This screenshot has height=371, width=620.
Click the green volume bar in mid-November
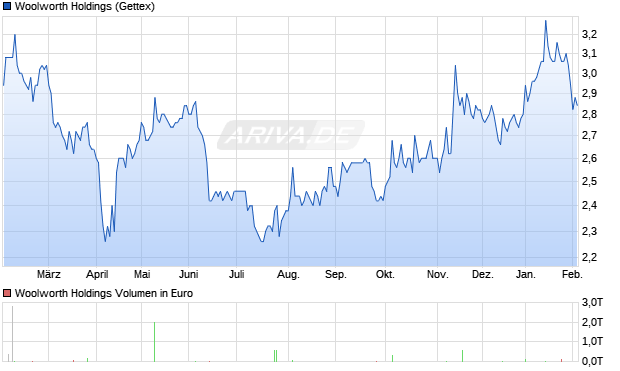coord(462,356)
